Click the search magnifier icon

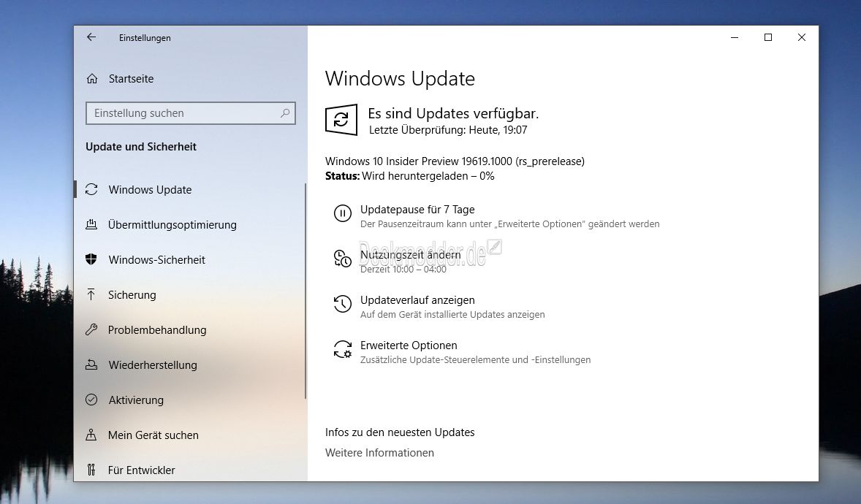point(285,113)
